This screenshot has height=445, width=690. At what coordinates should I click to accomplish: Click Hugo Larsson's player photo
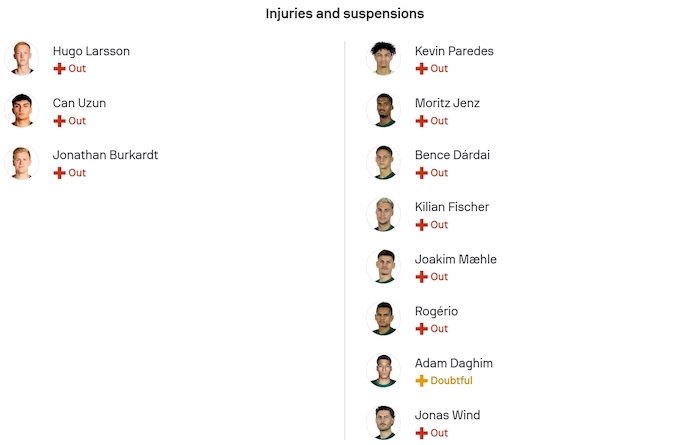click(22, 59)
